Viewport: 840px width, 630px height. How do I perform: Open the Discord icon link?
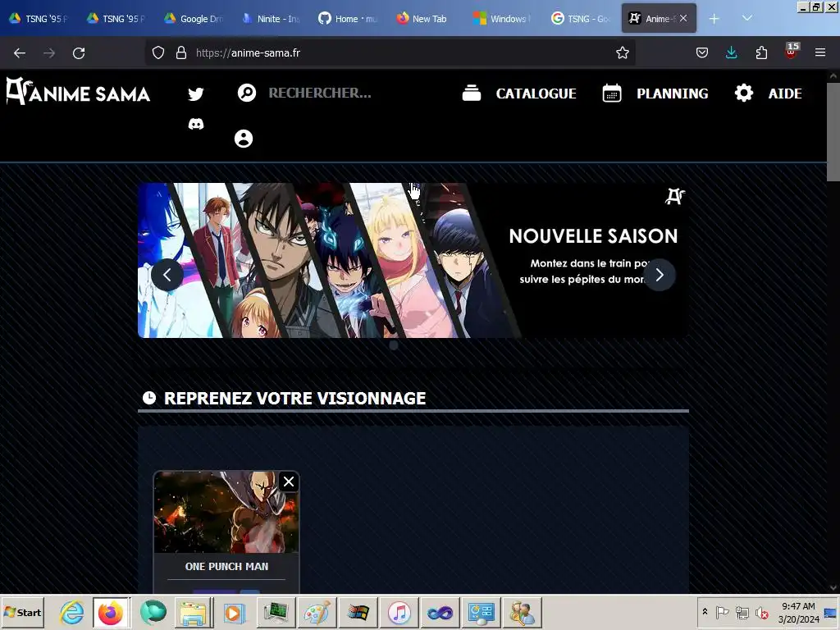195,125
